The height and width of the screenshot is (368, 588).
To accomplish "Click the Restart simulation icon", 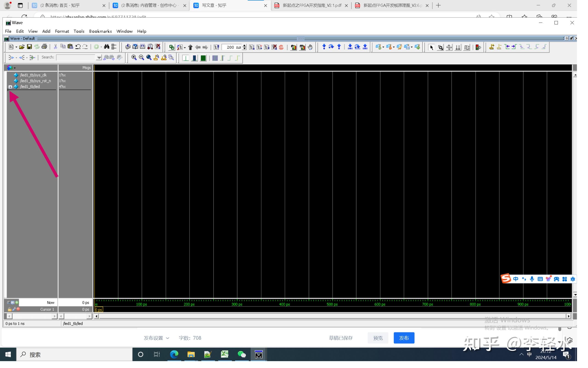I will point(217,47).
